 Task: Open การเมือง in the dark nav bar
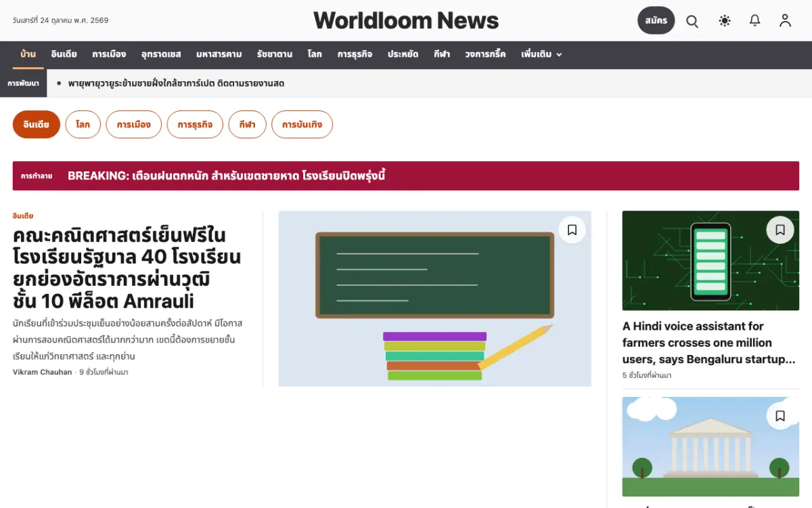(x=109, y=54)
